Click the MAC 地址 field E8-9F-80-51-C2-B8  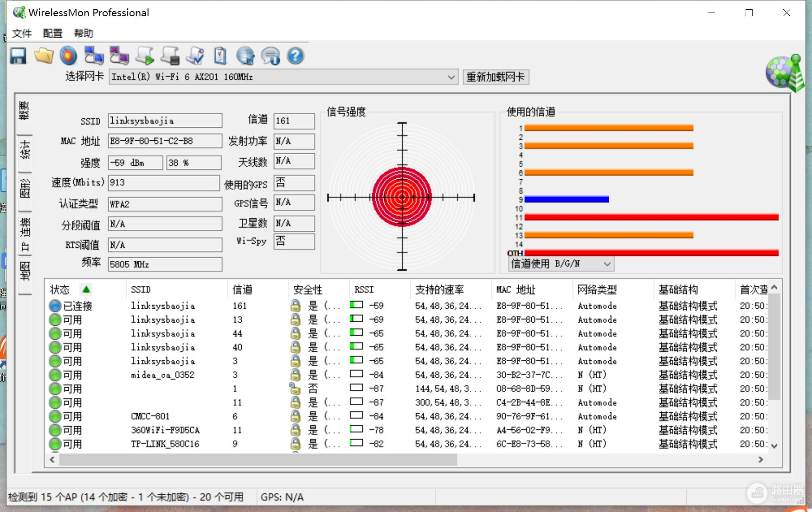(165, 141)
